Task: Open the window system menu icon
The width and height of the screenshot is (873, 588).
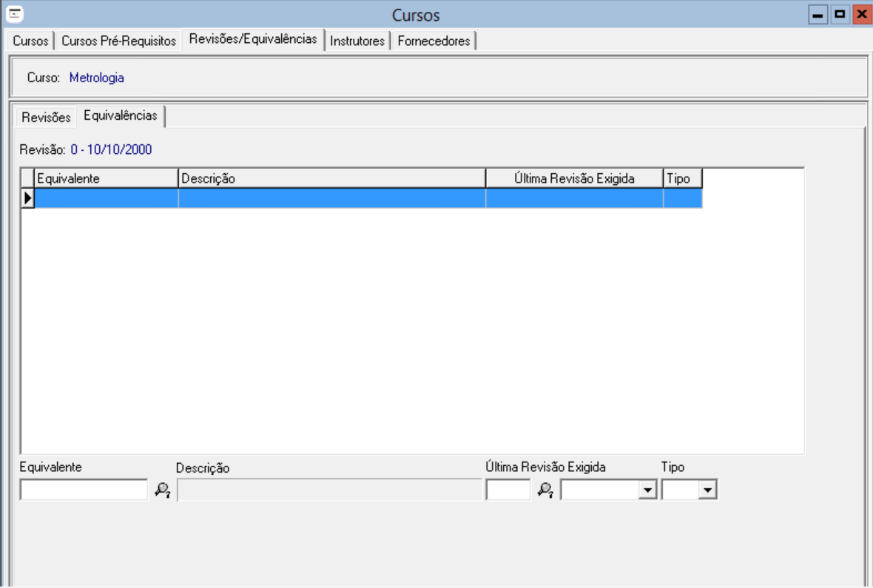Action: (13, 15)
